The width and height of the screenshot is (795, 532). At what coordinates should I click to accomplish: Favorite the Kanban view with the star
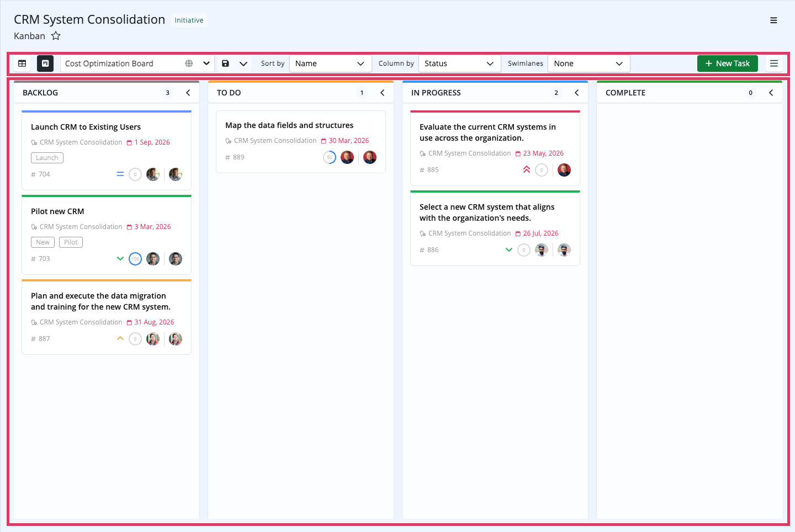(x=56, y=36)
